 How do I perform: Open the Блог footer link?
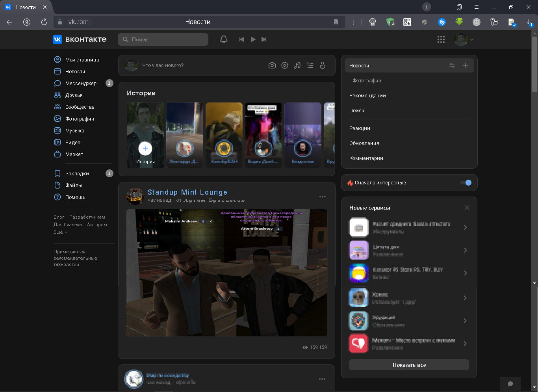tap(59, 217)
